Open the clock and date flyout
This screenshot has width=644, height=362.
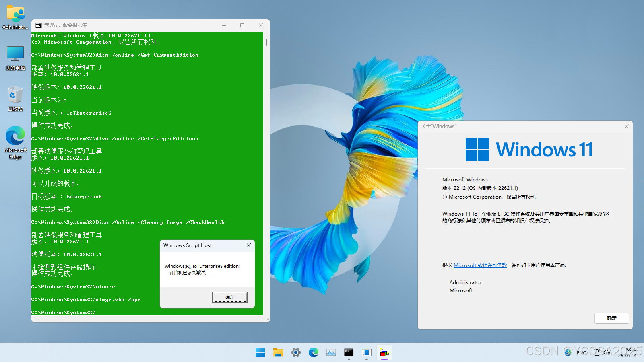click(628, 352)
